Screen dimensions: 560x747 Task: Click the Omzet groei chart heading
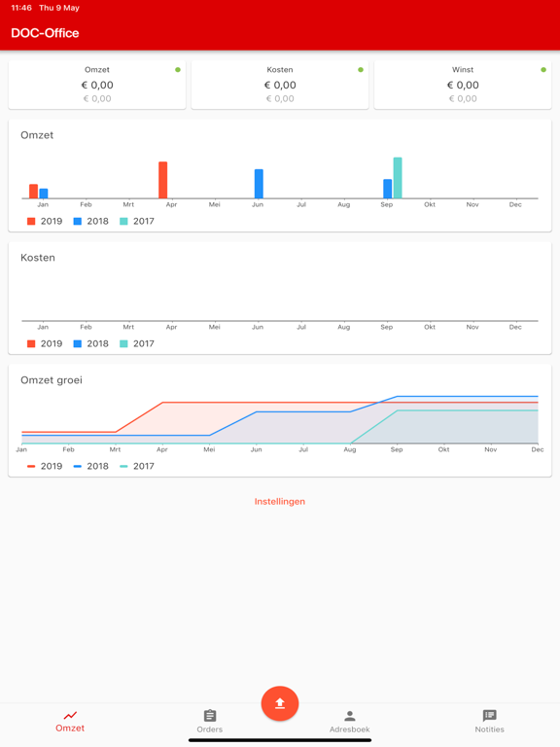tap(52, 380)
